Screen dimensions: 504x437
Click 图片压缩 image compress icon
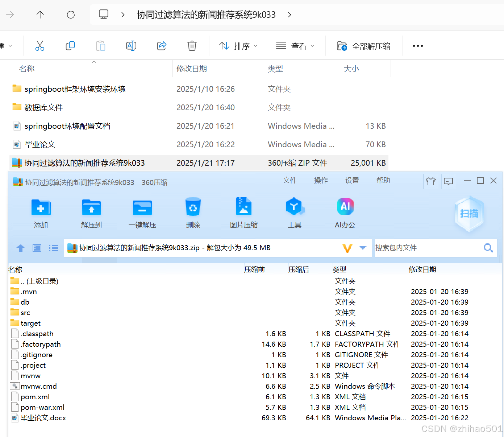[x=244, y=213]
